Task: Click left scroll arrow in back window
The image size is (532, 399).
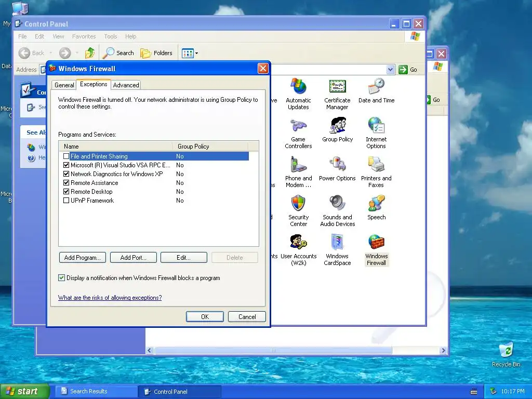Action: [x=149, y=351]
